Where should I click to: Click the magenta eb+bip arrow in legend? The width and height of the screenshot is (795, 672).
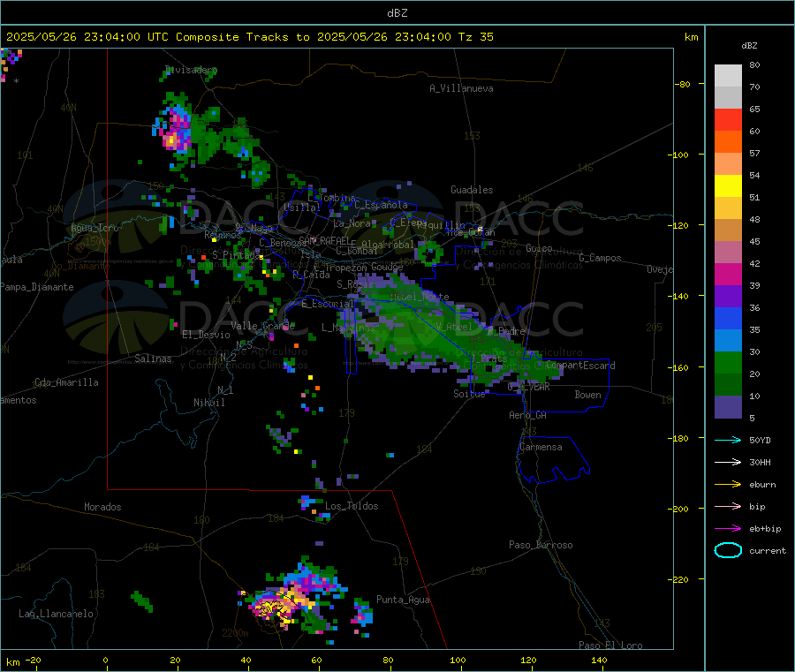point(728,529)
